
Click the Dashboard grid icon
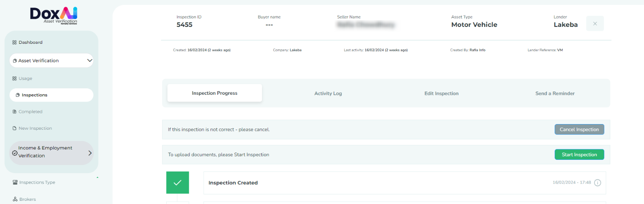(x=14, y=43)
